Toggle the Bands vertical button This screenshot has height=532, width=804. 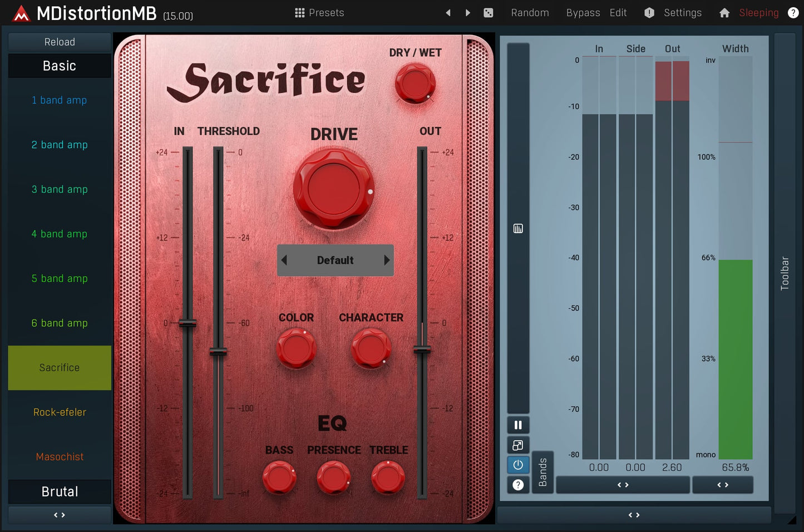542,472
